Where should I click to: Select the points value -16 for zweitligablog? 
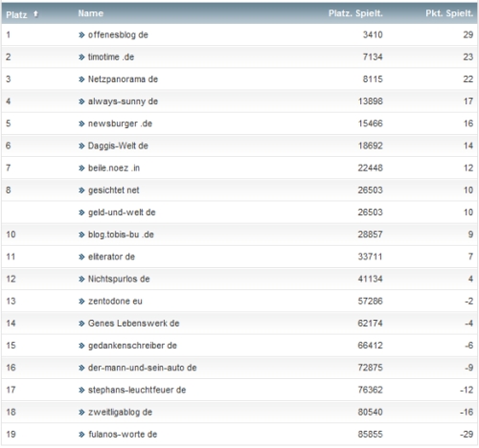coord(467,412)
